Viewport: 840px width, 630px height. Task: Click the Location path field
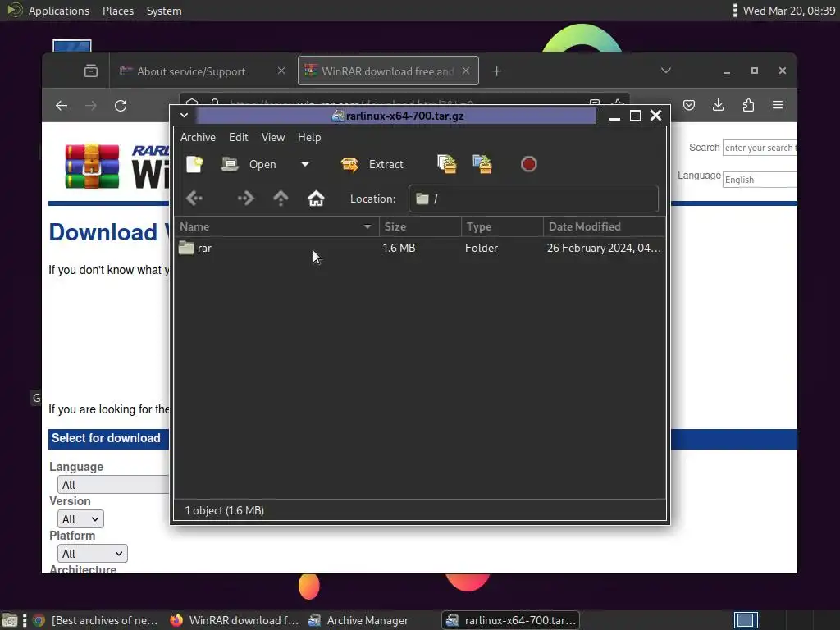click(533, 199)
